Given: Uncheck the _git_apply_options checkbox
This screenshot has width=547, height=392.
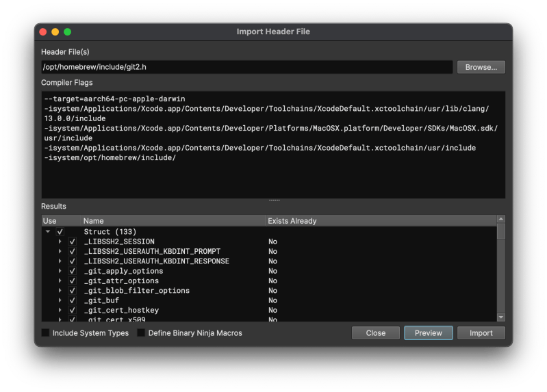Looking at the screenshot, I should pyautogui.click(x=72, y=271).
